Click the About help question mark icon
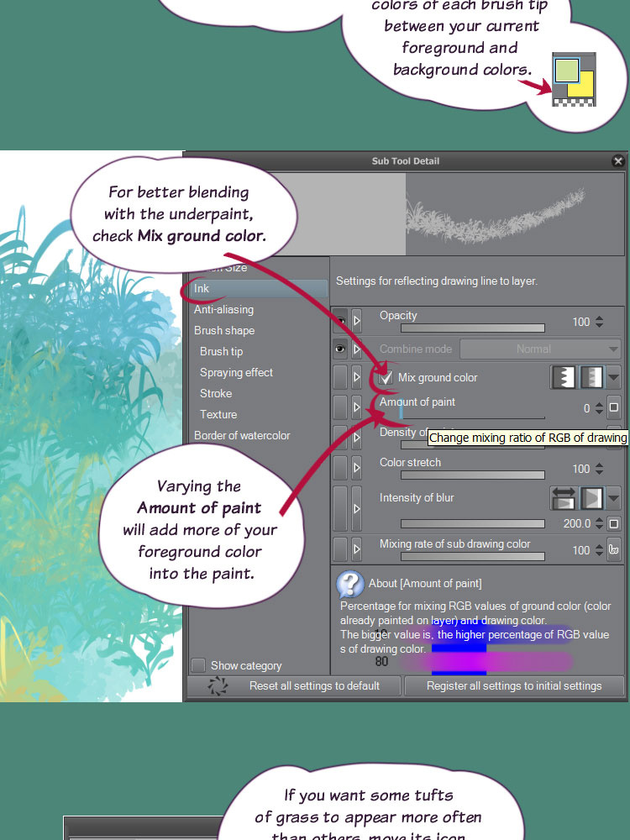Image resolution: width=630 pixels, height=840 pixels. click(349, 583)
